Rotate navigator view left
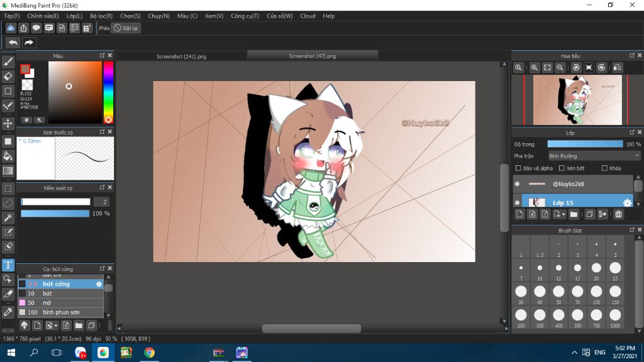The height and width of the screenshot is (362, 644). [576, 68]
